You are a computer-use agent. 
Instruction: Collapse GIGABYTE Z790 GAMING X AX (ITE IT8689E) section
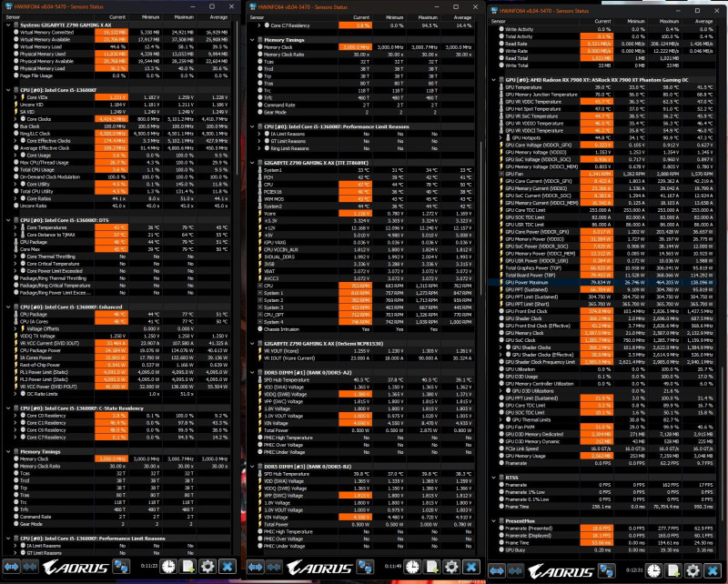point(252,163)
